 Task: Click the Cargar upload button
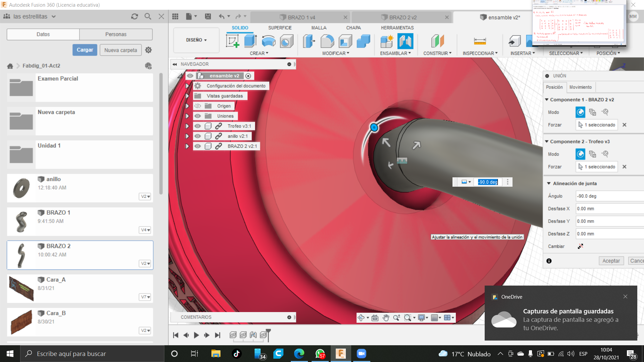coord(85,50)
